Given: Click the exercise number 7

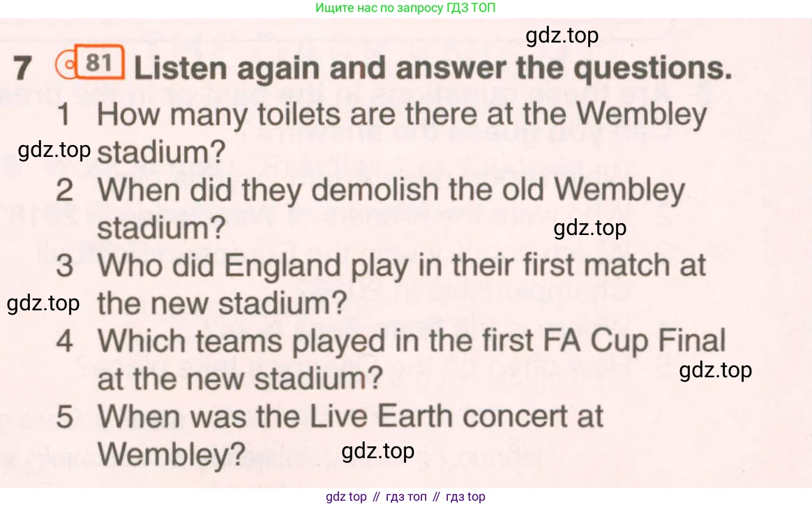Looking at the screenshot, I should tap(22, 68).
